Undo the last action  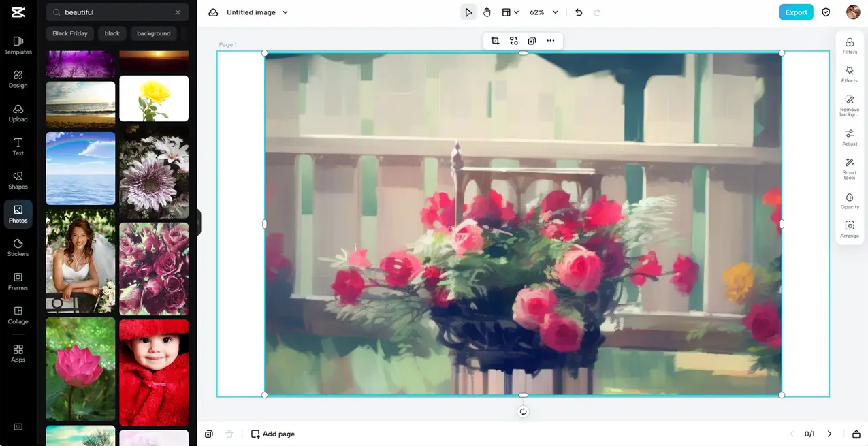(x=579, y=12)
